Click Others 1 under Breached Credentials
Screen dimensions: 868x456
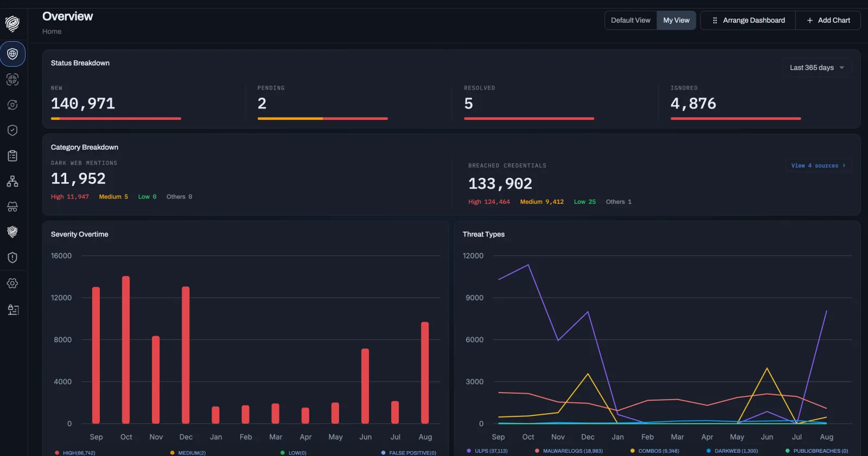point(618,202)
